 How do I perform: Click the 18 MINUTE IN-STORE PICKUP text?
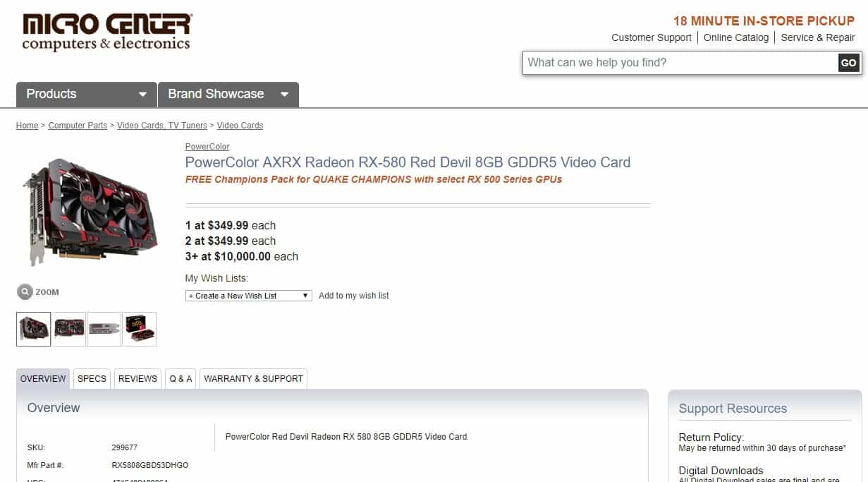point(764,21)
